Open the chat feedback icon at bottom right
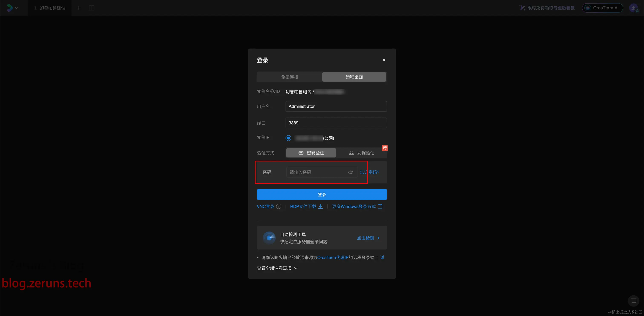Image resolution: width=644 pixels, height=316 pixels. tap(633, 301)
